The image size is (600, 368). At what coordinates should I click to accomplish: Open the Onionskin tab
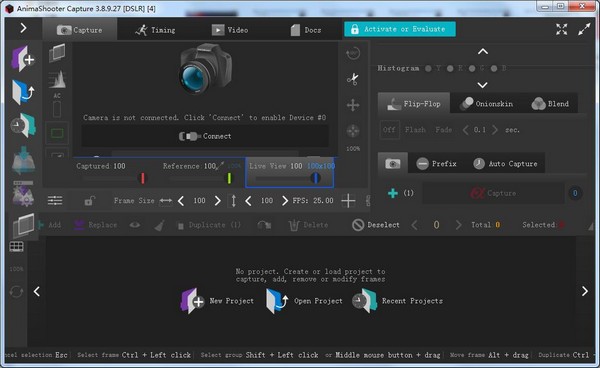coord(486,104)
